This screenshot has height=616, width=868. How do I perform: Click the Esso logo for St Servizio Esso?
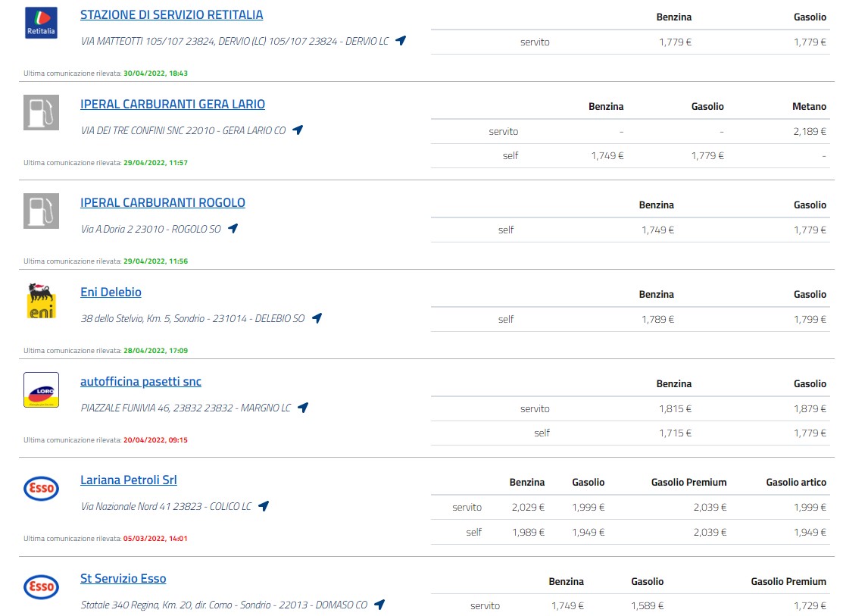pos(41,586)
